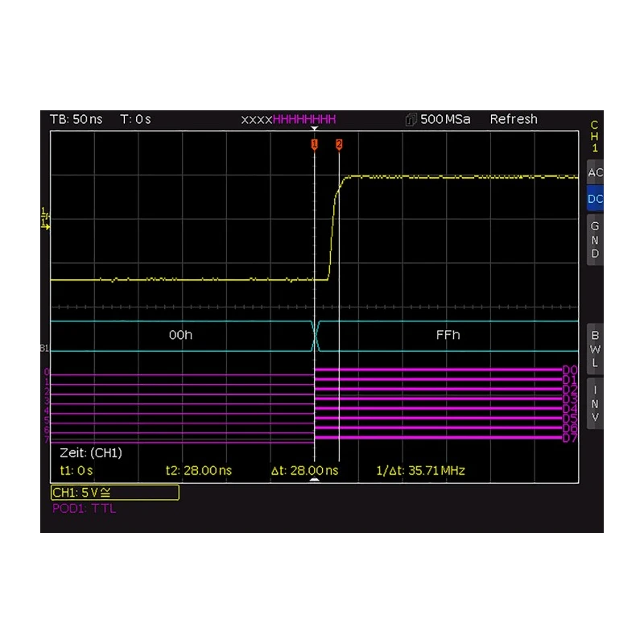Click the D0 logic channel label

[570, 369]
